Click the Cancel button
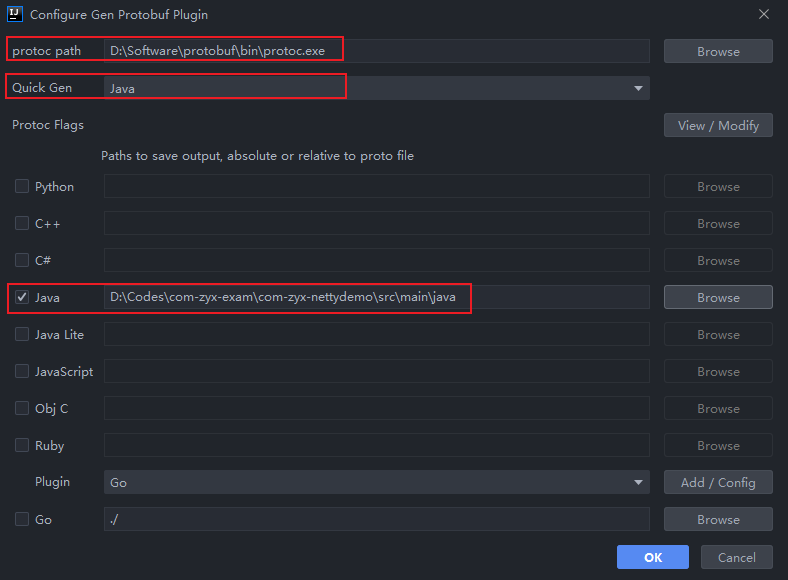Viewport: 788px width, 580px height. tap(736, 557)
